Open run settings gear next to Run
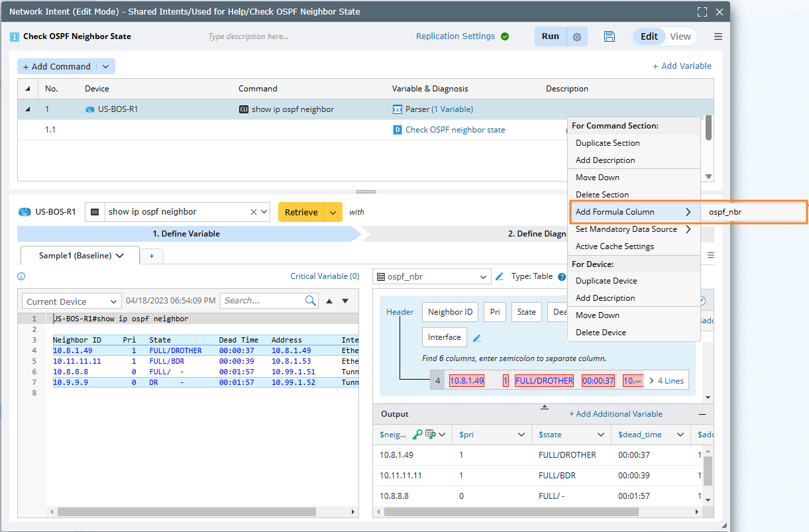This screenshot has height=532, width=809. [577, 37]
